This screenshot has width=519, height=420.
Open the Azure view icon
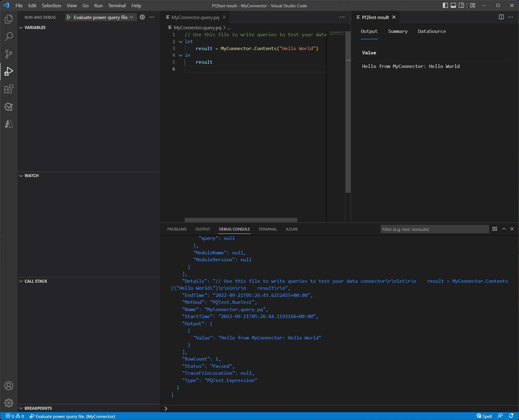[9, 124]
